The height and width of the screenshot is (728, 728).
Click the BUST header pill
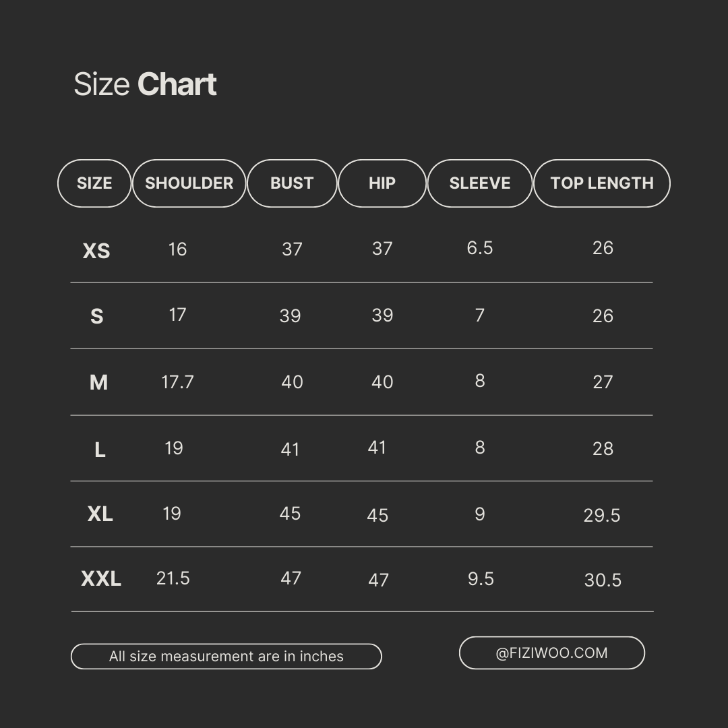pyautogui.click(x=292, y=183)
